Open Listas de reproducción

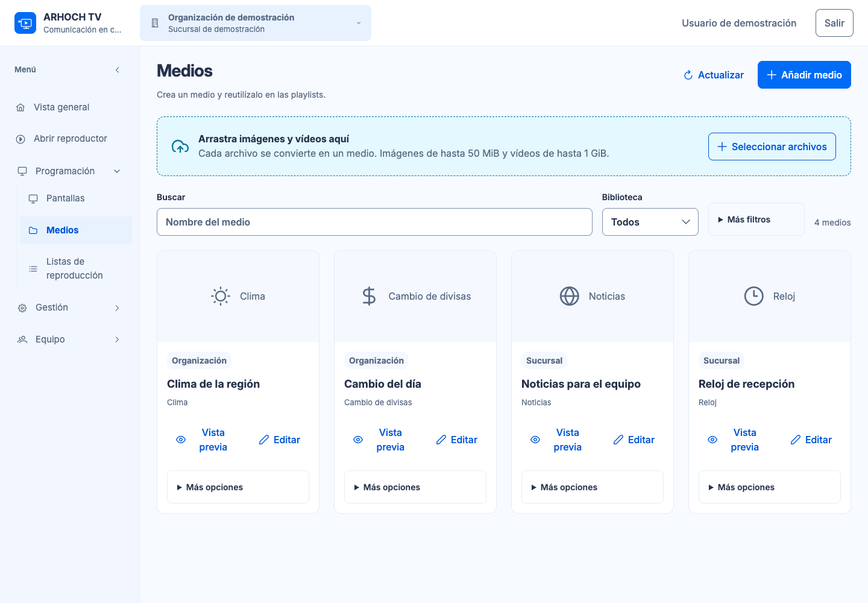(75, 268)
